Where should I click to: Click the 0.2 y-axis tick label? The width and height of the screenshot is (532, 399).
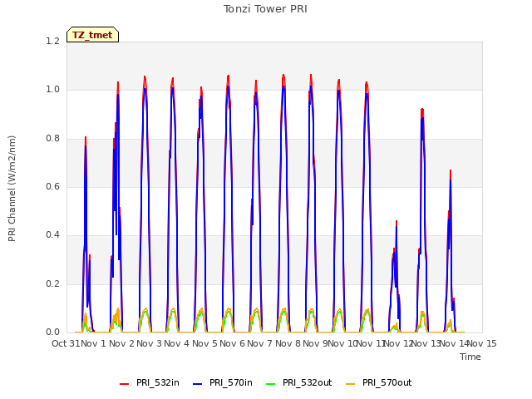tap(52, 283)
